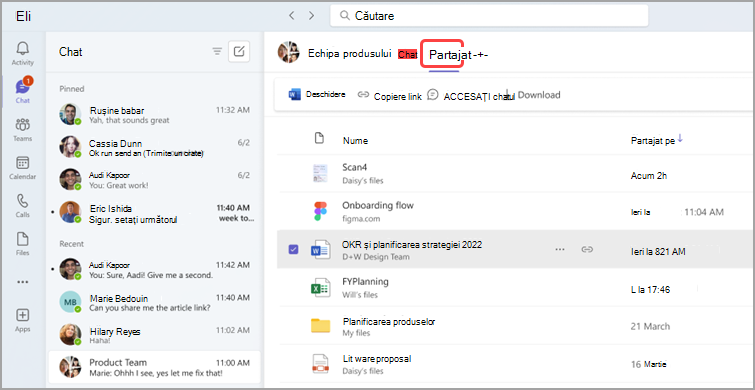Click the link icon of Copiere link
755x390 pixels.
pyautogui.click(x=363, y=95)
